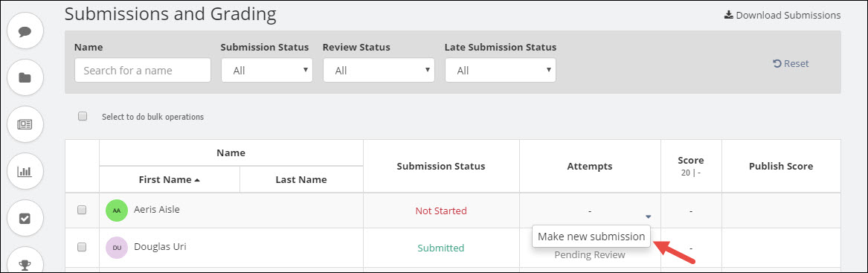Open the Submission Status filter dropdown
Viewport: 868px width, 273px height.
[267, 71]
